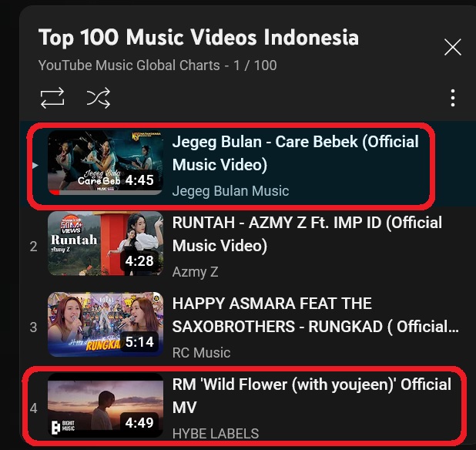Open RUNTAH - AZMY Z Ft. IMP ID title
Image resolution: width=476 pixels, height=450 pixels.
coord(307,234)
